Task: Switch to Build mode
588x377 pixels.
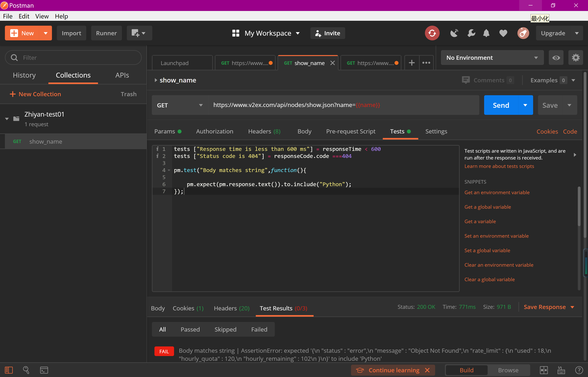Action: click(466, 370)
